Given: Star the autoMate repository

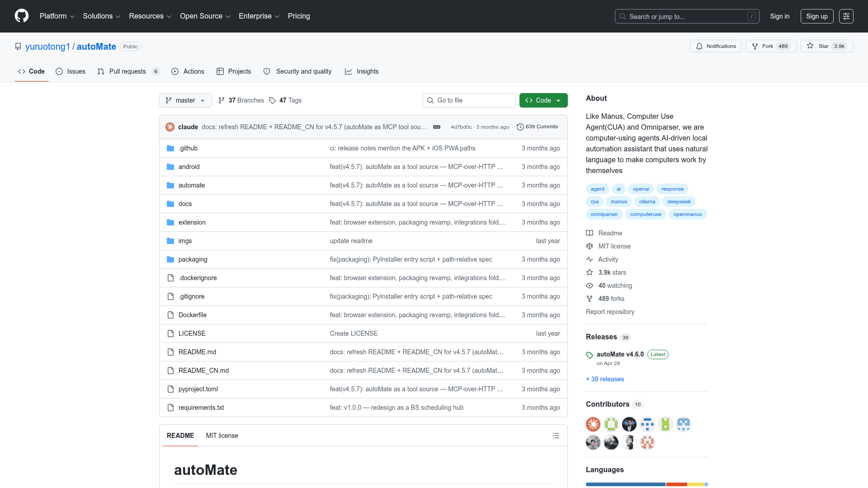Looking at the screenshot, I should pos(827,46).
